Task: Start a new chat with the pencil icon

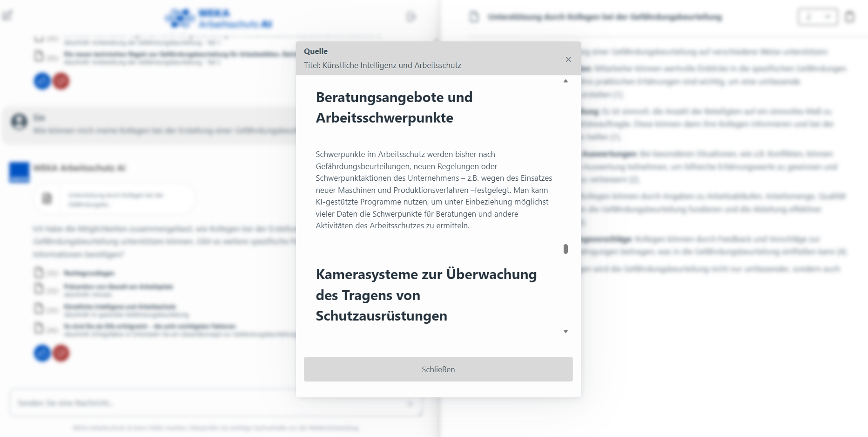Action: click(x=8, y=16)
